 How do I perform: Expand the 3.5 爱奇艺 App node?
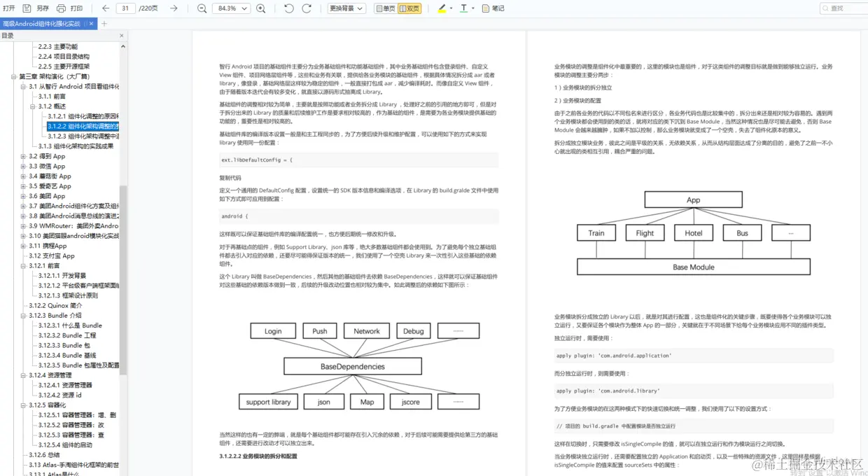point(24,186)
